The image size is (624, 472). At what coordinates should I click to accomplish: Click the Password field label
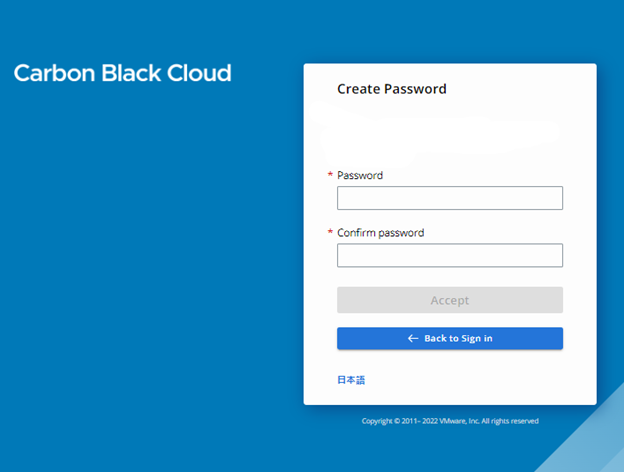click(x=360, y=175)
